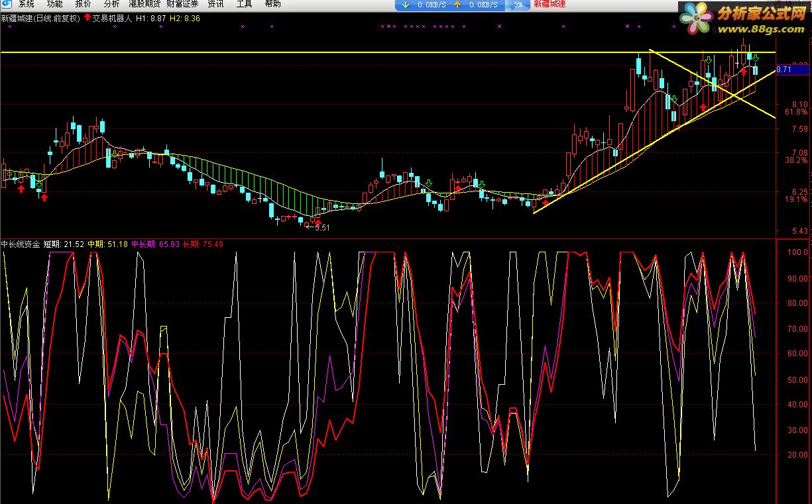
Task: Click the 61.8% retracement label
Action: (796, 112)
